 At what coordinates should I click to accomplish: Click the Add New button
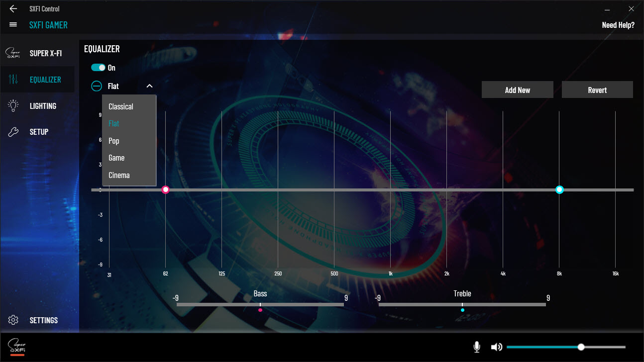pos(518,90)
